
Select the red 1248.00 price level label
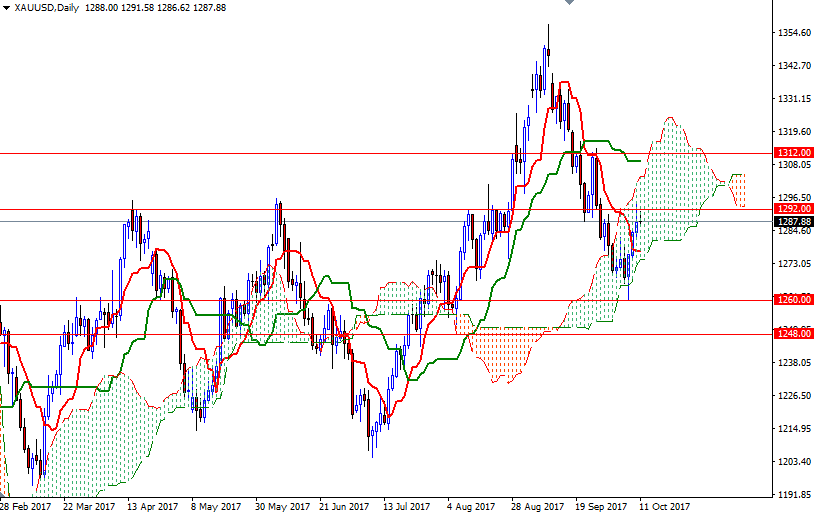[x=794, y=333]
